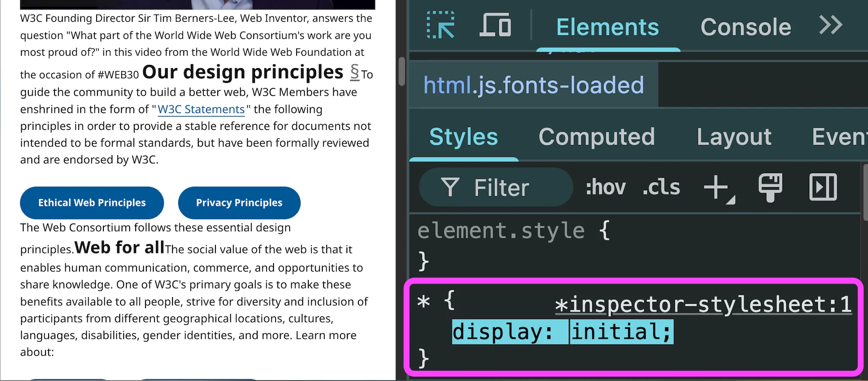
Task: Select the html.js.fonts-loaded breadcrumb
Action: (x=534, y=85)
